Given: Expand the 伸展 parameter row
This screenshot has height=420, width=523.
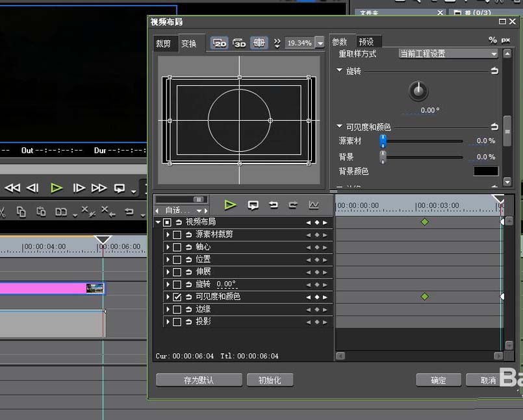Looking at the screenshot, I should [168, 272].
